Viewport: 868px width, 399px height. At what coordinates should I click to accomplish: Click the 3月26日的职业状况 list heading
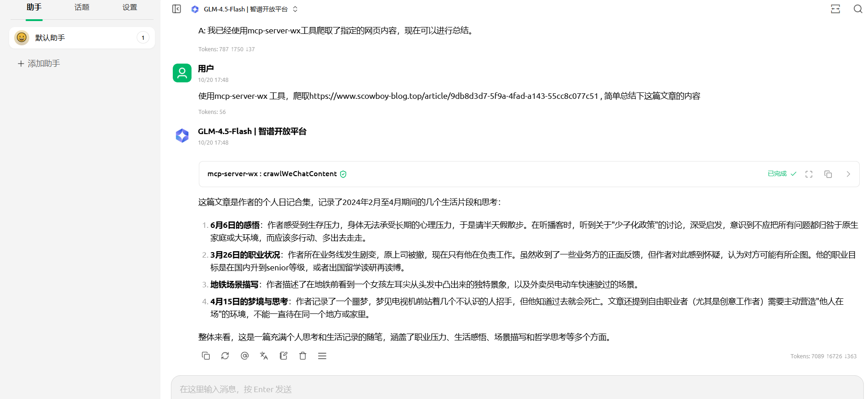245,255
